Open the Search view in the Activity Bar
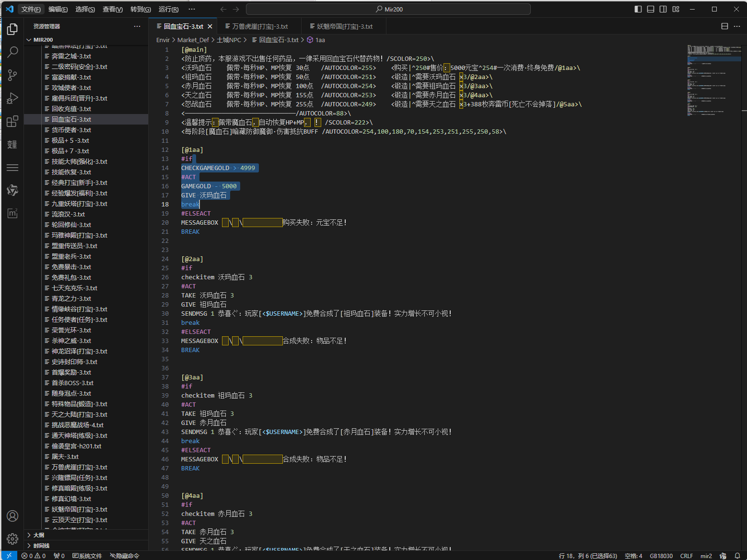The image size is (747, 560). coord(12,52)
